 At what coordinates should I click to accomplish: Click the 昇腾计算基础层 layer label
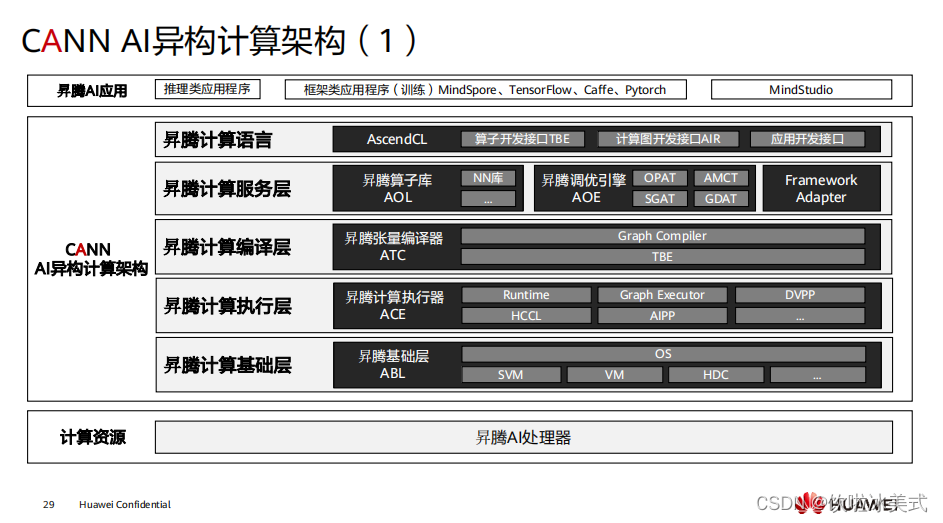tap(228, 365)
